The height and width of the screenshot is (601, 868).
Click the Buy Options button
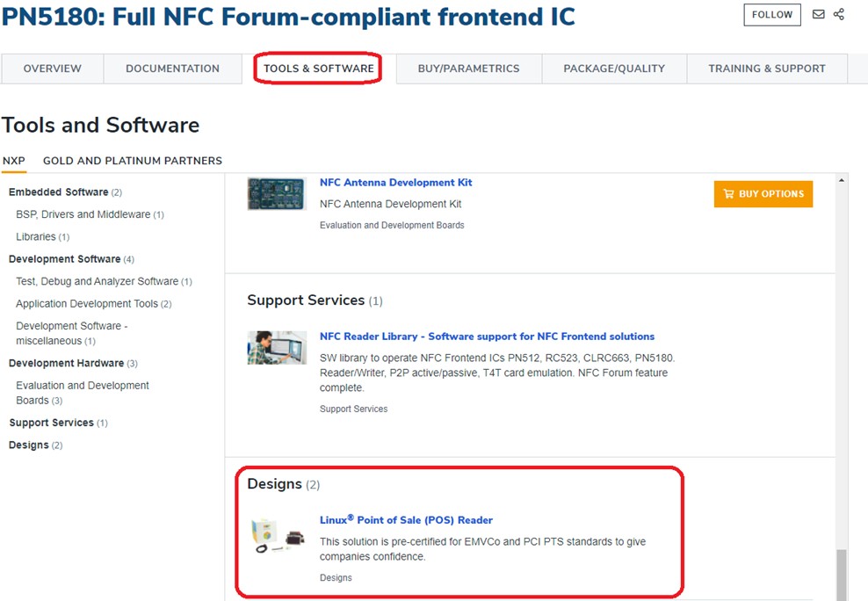[x=763, y=194]
